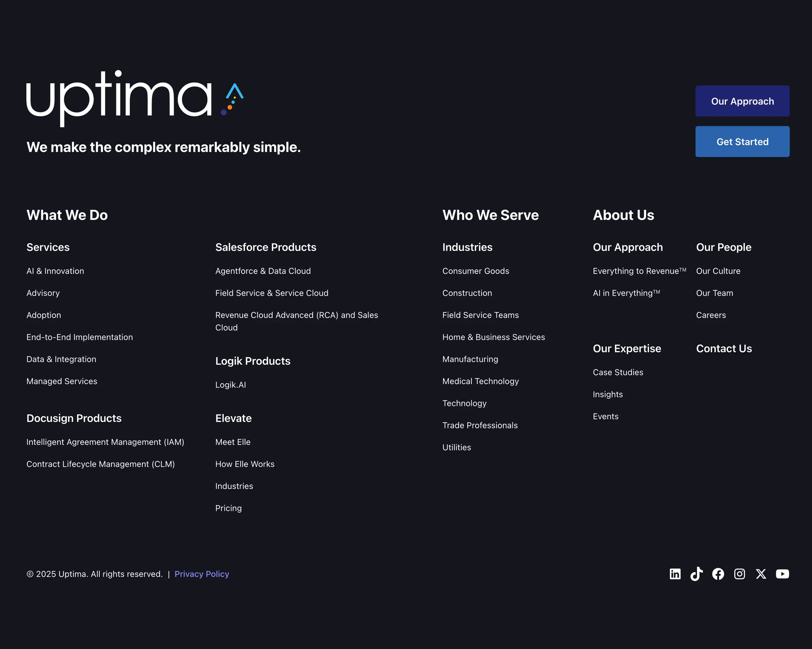Image resolution: width=812 pixels, height=649 pixels.
Task: Click the What We Do heading
Action: point(67,215)
